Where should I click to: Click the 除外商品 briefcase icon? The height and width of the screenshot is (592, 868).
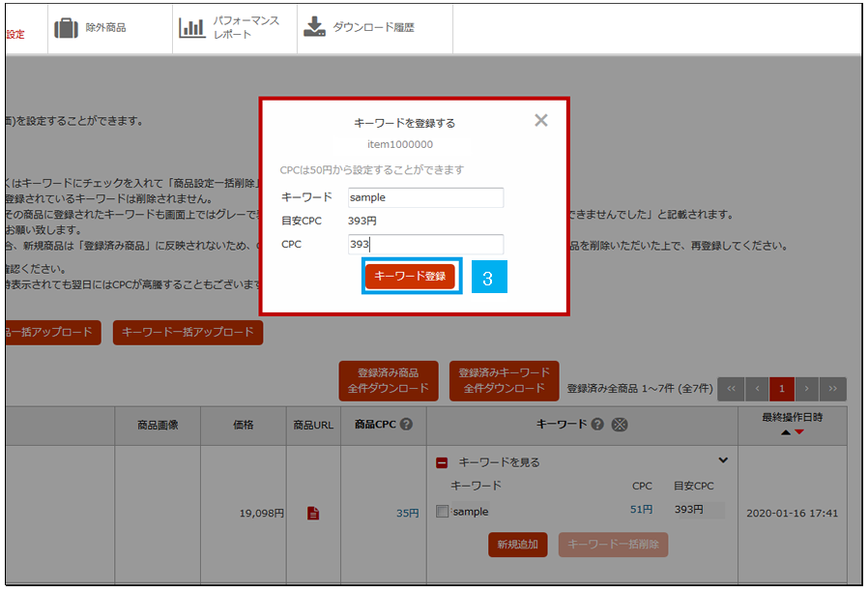point(66,28)
